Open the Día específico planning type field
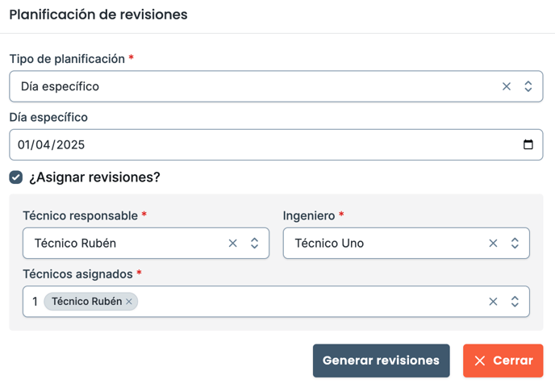This screenshot has width=555, height=392. [276, 86]
